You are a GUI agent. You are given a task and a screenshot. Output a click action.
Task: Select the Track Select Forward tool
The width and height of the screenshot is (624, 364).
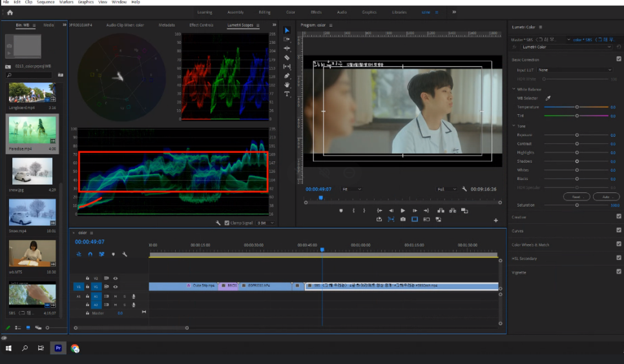[287, 39]
